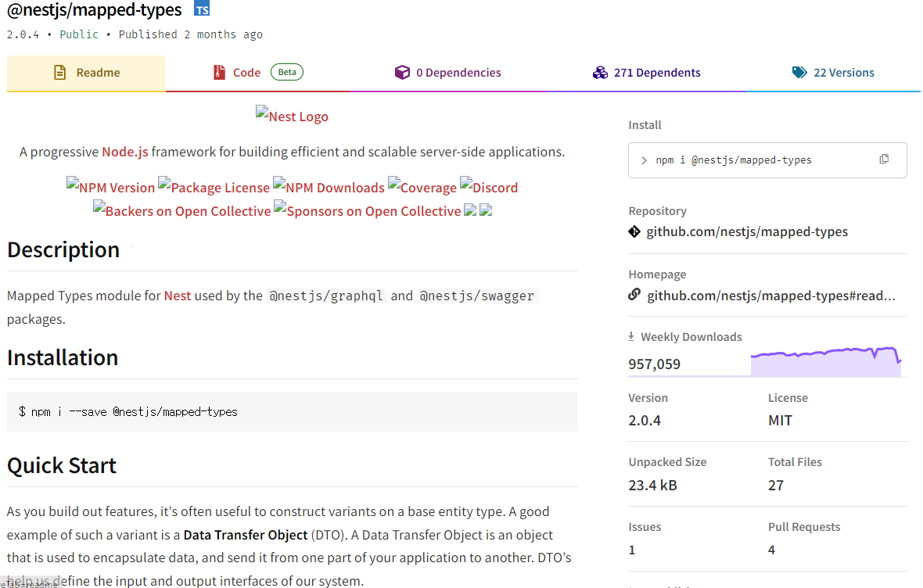Click the npm i --save code block
Screen dimensions: 923x588
[x=293, y=411]
